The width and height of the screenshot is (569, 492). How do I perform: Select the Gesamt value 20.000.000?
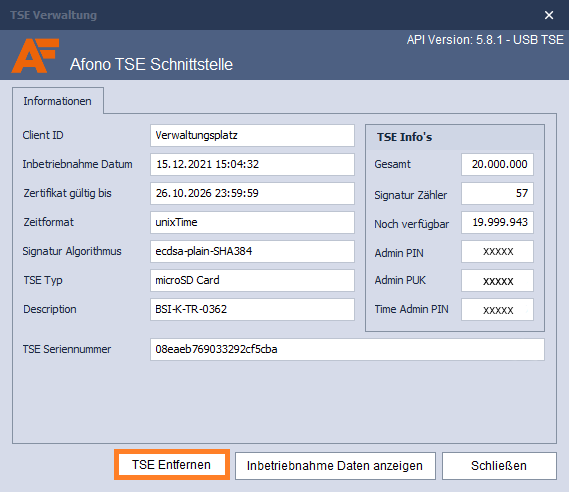tap(497, 164)
